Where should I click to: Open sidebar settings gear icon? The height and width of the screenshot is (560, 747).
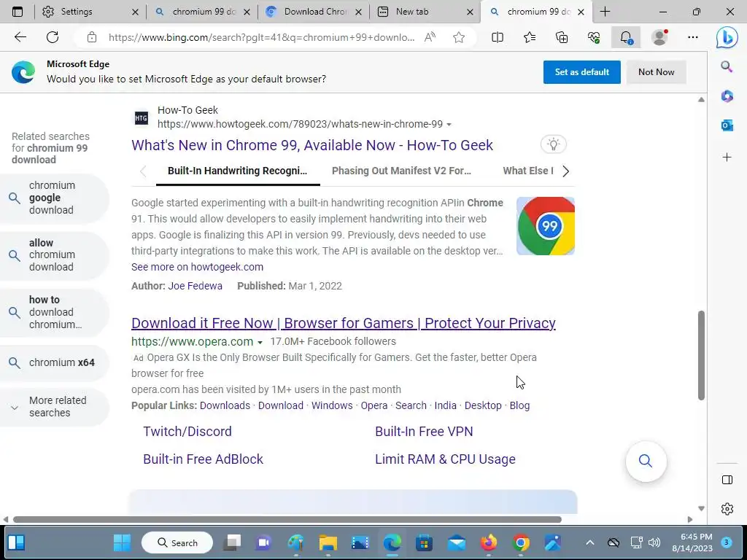point(727,508)
